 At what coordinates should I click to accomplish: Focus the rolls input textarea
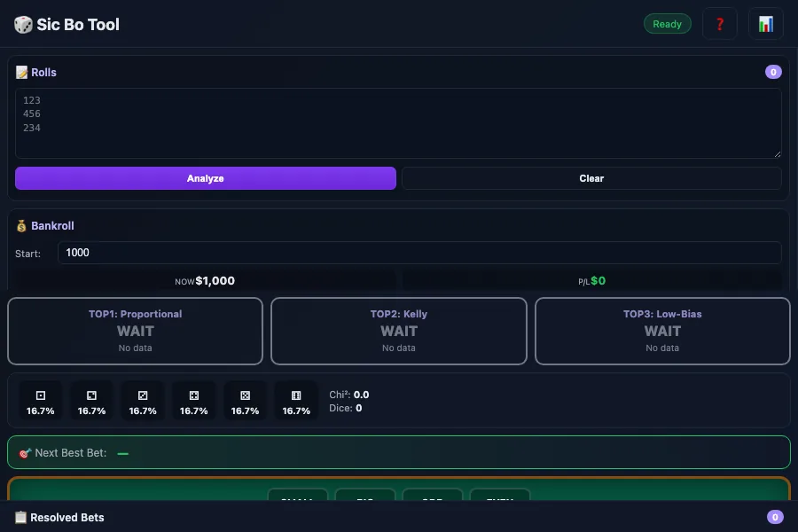coord(398,123)
